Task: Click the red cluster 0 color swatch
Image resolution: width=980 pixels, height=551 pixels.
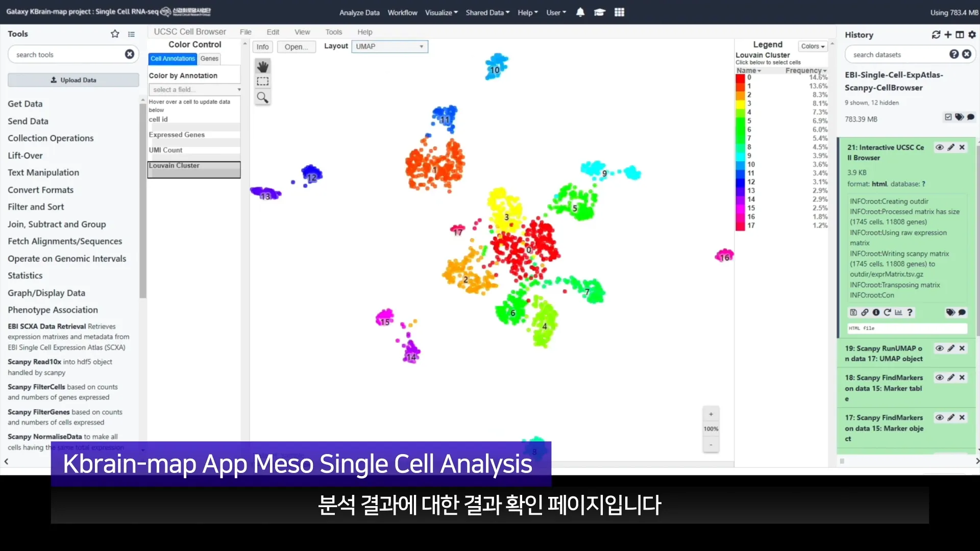Action: [740, 78]
